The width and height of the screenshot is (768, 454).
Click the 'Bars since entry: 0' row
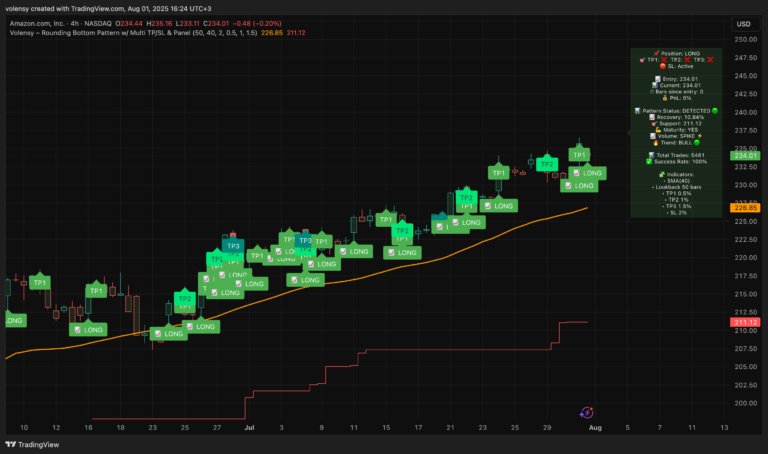pyautogui.click(x=676, y=92)
